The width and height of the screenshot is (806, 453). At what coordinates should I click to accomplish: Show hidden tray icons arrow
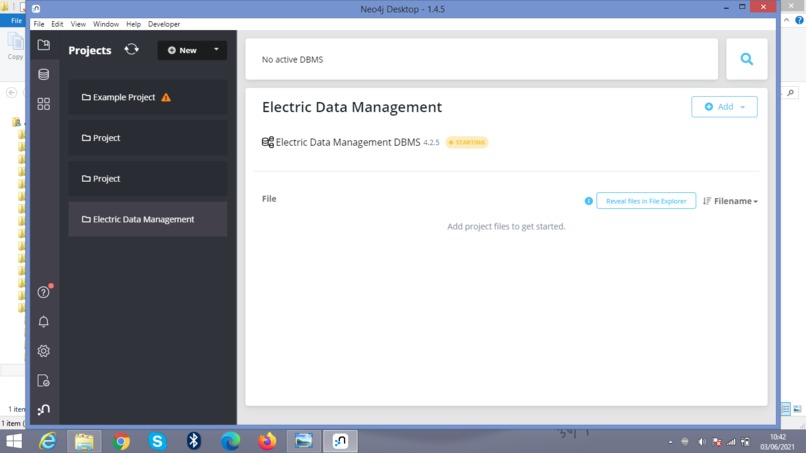[670, 442]
